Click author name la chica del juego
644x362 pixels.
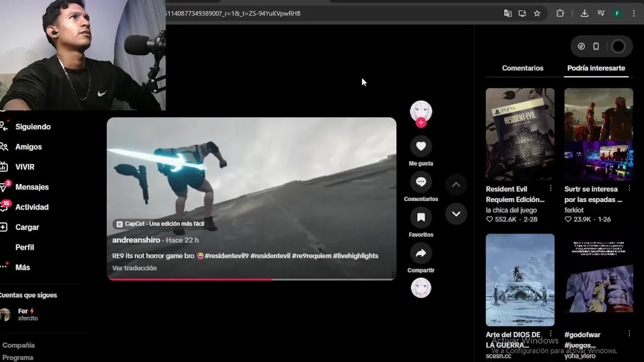511,210
